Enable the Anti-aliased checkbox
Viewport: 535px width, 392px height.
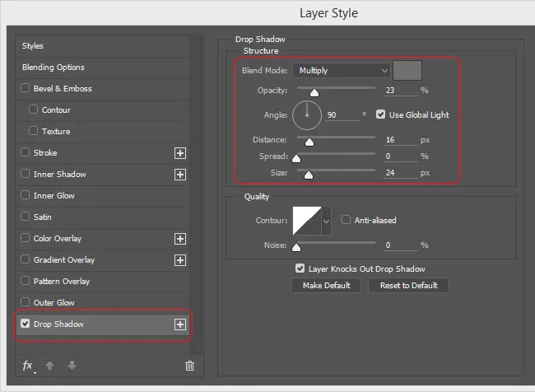tap(347, 220)
